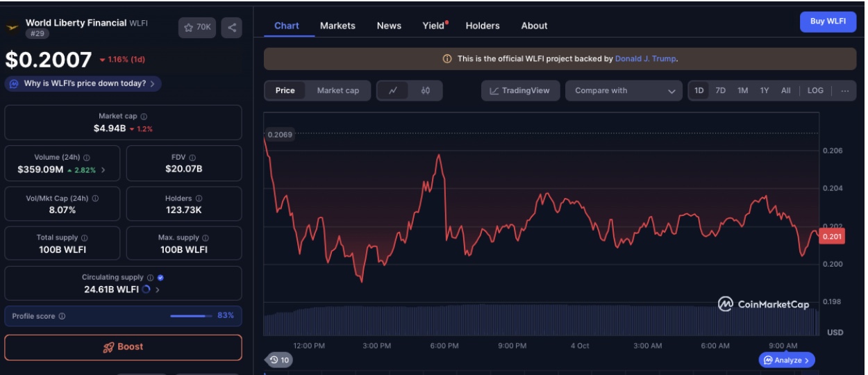The image size is (868, 375).
Task: Open the history clock badge showing 10
Action: pos(279,360)
